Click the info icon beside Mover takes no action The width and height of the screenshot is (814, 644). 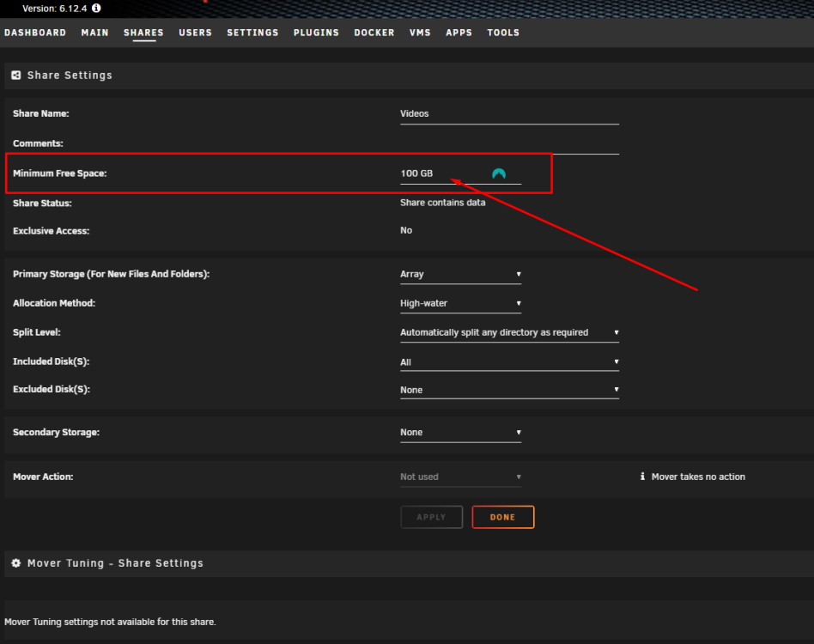tap(642, 477)
